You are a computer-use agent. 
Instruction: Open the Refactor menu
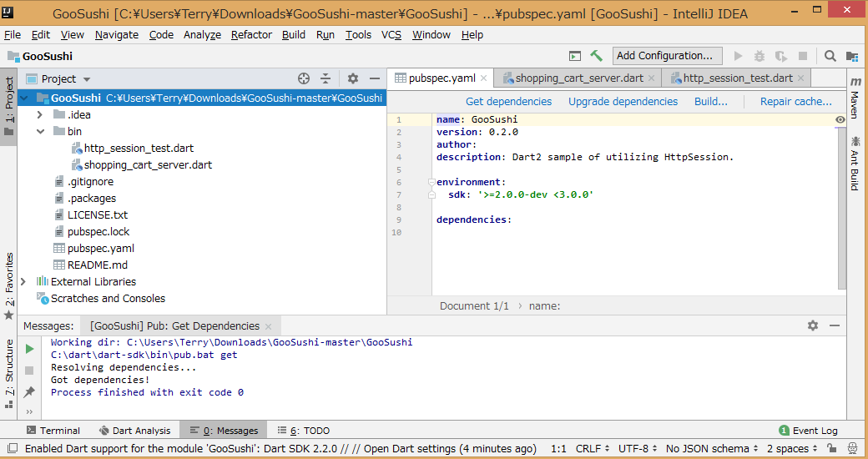pyautogui.click(x=251, y=34)
